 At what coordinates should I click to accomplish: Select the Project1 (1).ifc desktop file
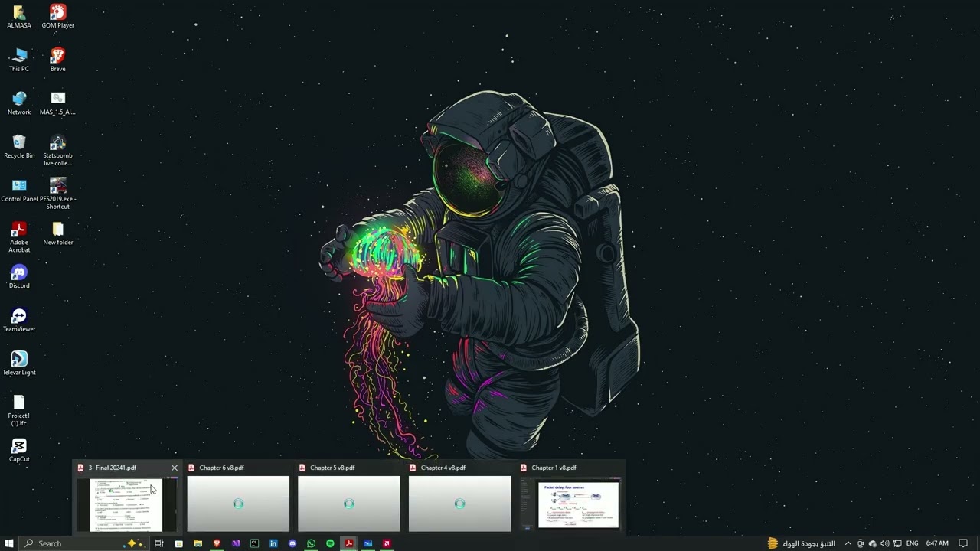19,411
